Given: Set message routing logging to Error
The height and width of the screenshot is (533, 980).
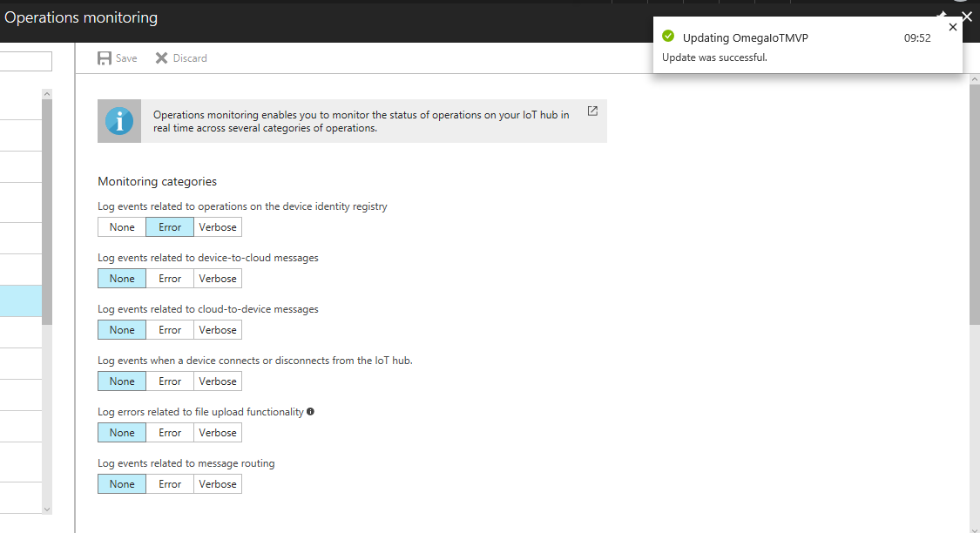Looking at the screenshot, I should [170, 484].
